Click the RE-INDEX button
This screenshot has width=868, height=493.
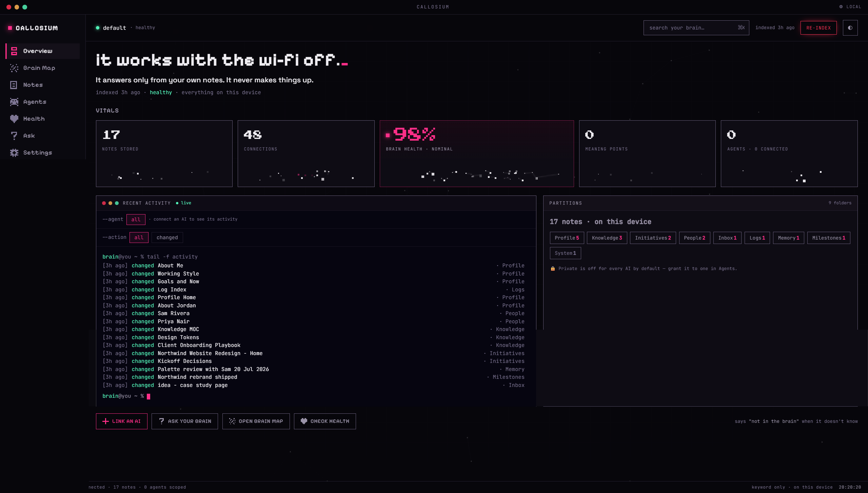pos(818,28)
